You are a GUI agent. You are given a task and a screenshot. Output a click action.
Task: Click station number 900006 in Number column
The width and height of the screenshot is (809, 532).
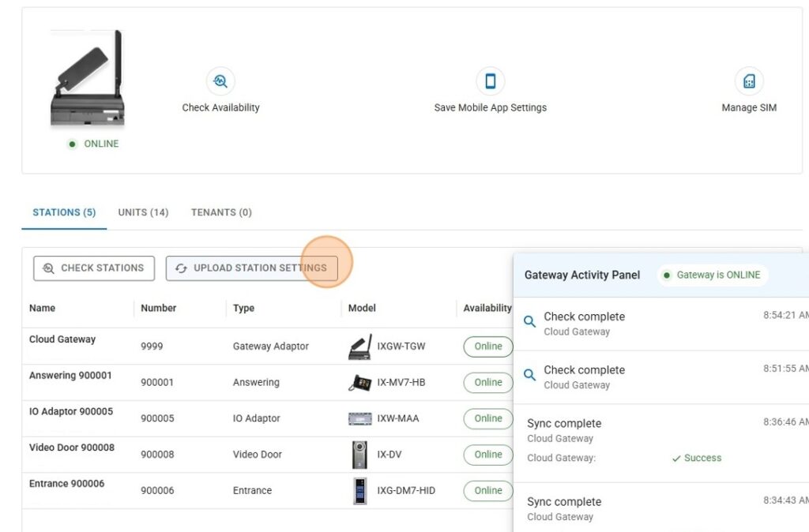(x=157, y=491)
